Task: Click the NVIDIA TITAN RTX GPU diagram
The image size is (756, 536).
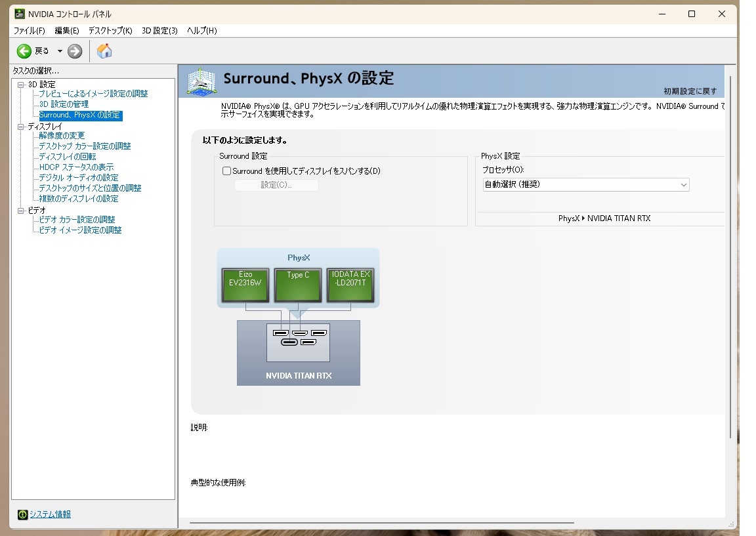Action: (x=299, y=353)
